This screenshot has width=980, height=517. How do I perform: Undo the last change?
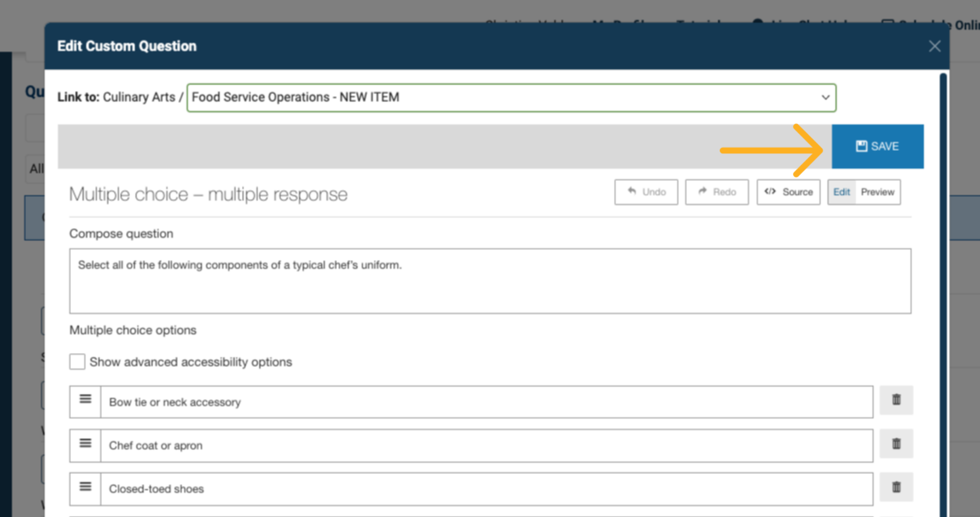point(646,192)
